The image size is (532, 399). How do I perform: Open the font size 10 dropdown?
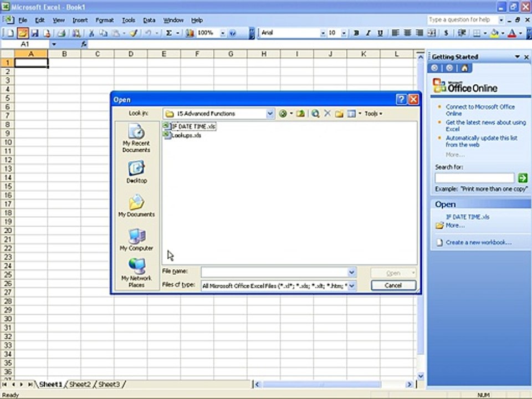tap(344, 33)
